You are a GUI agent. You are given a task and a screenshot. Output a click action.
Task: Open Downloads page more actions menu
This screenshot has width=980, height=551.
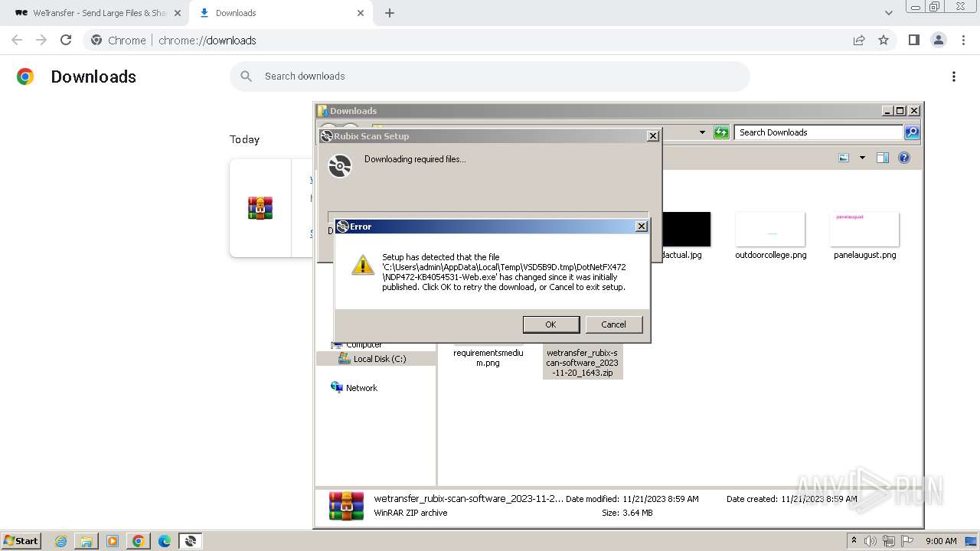point(954,77)
